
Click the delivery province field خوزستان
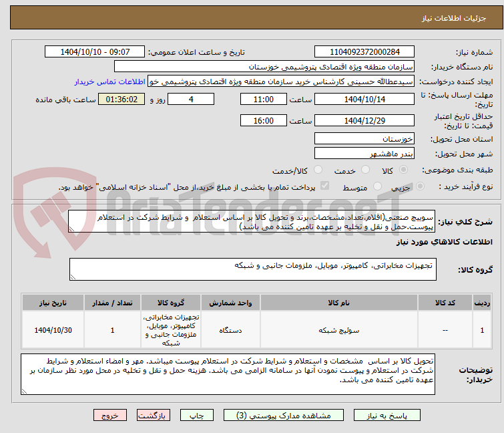tap(364, 138)
